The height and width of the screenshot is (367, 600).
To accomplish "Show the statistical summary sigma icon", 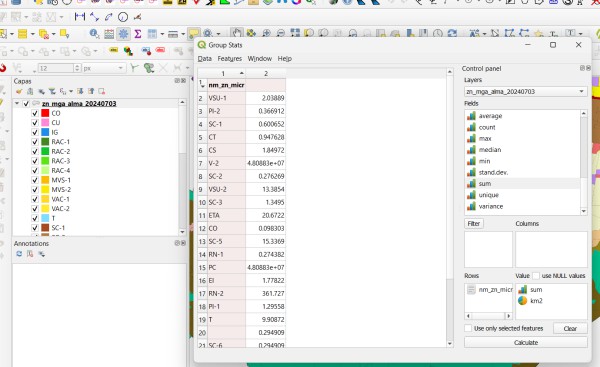I will (138, 34).
